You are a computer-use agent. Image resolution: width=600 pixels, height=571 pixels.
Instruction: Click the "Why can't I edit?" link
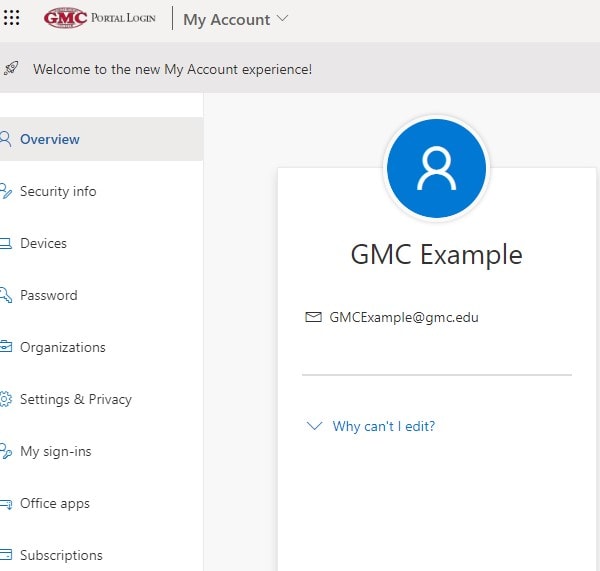pos(384,426)
